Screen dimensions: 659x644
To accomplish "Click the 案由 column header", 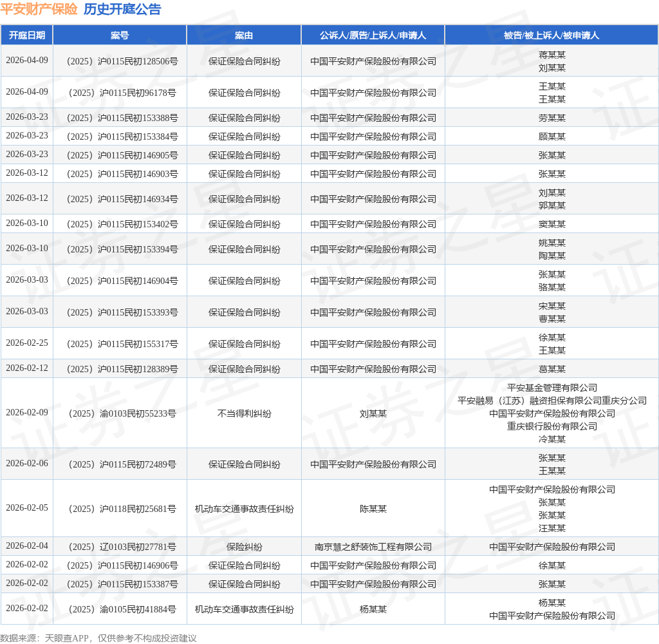I will (x=243, y=35).
